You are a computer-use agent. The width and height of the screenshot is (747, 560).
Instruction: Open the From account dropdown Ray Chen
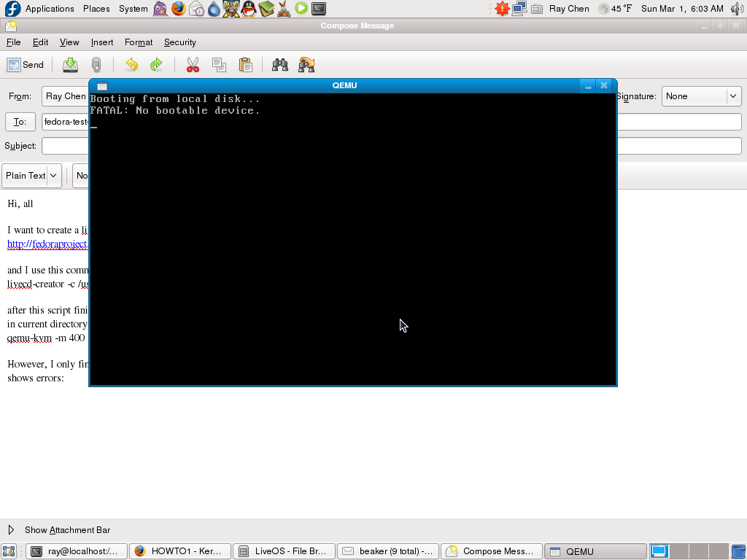pos(65,96)
